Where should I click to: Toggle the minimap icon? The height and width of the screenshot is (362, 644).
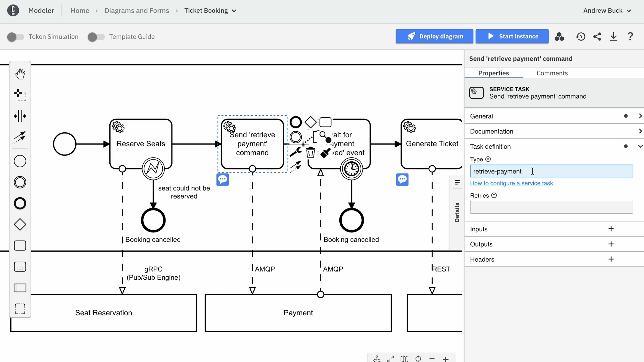tap(404, 359)
